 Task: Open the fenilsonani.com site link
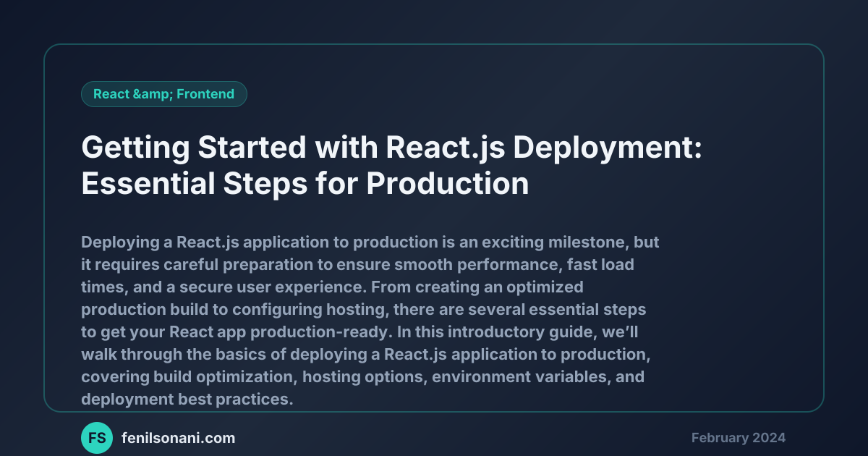[179, 438]
